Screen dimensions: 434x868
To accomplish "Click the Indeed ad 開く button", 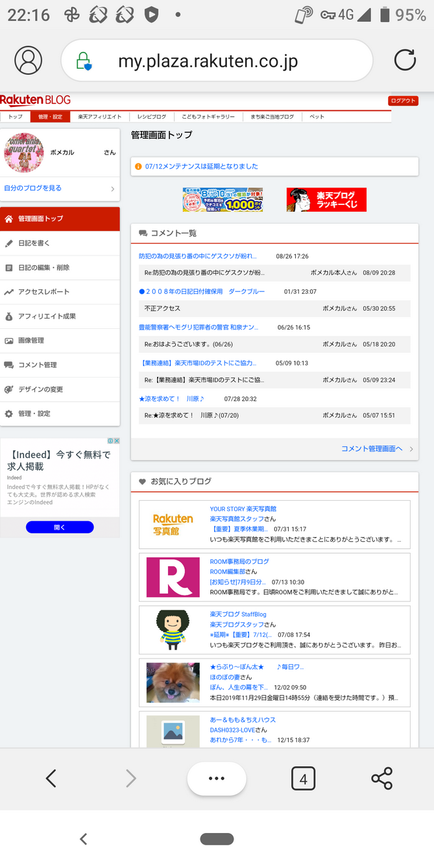I will point(60,527).
